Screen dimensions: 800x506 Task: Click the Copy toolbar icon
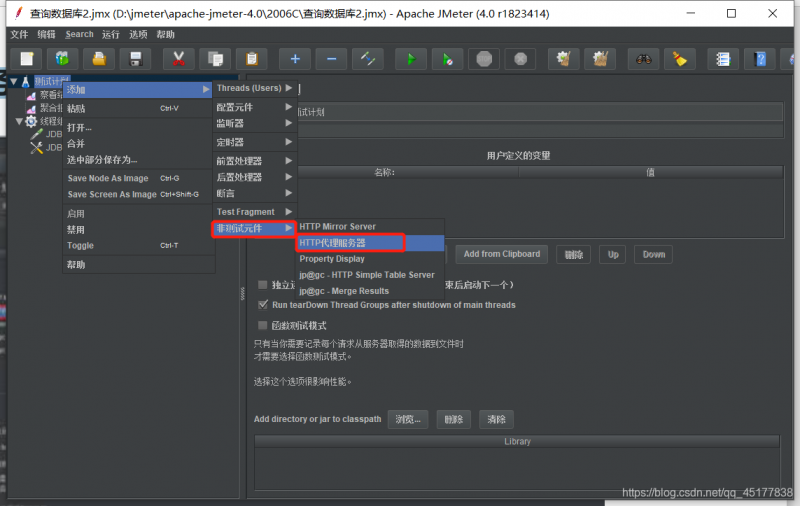[x=215, y=59]
